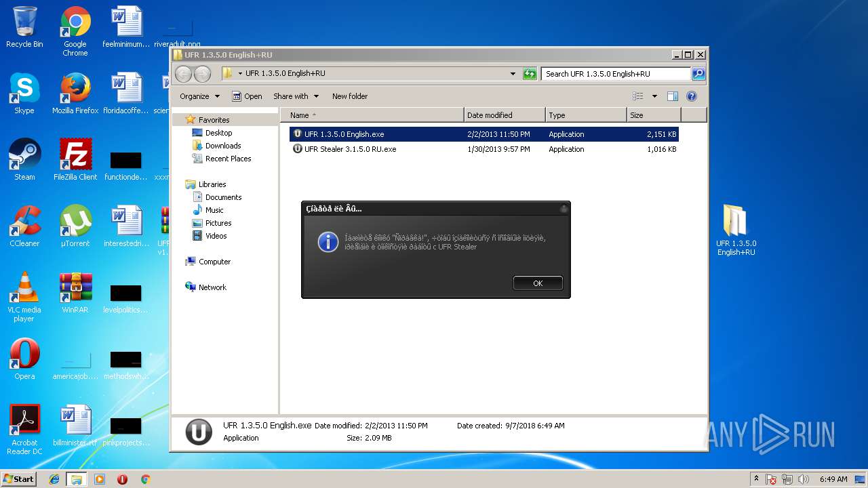Click the UFR English.exe file icon
The image size is (868, 488).
pyautogui.click(x=297, y=134)
